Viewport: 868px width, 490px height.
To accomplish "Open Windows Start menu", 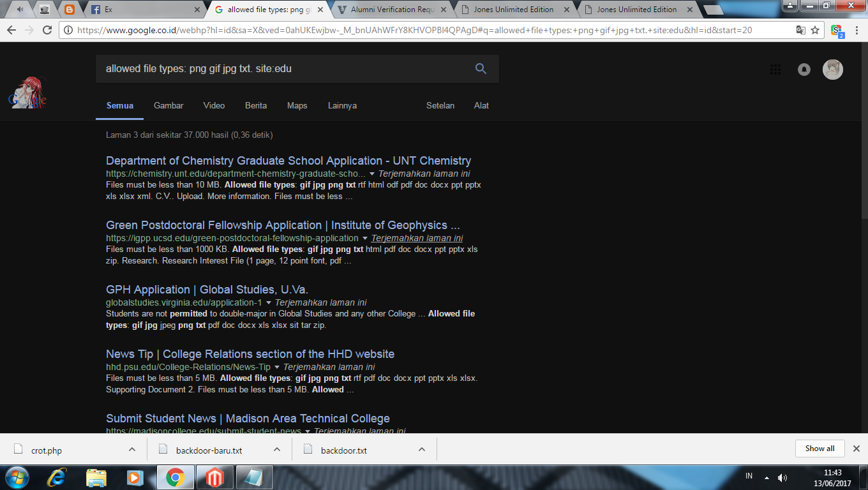I will pos(17,477).
